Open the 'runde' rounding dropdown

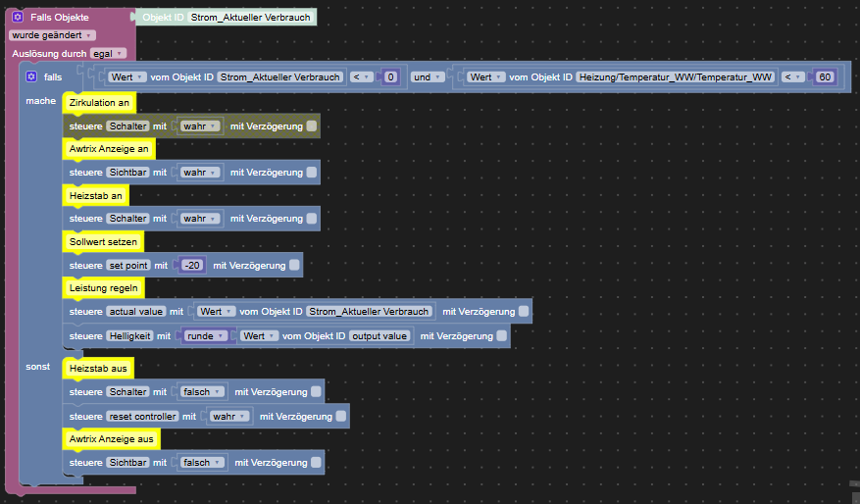[x=205, y=335]
